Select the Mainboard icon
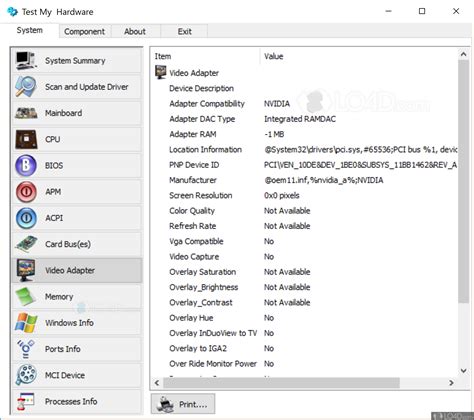474x420 pixels. point(26,113)
